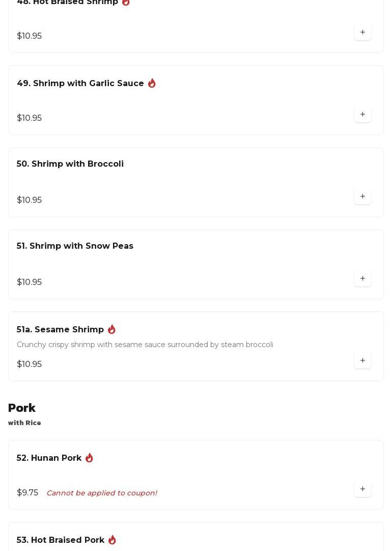Screen dimensions: 392x551
Task: Click plus button for Shrimp with Broccoli
Action: 362,196
